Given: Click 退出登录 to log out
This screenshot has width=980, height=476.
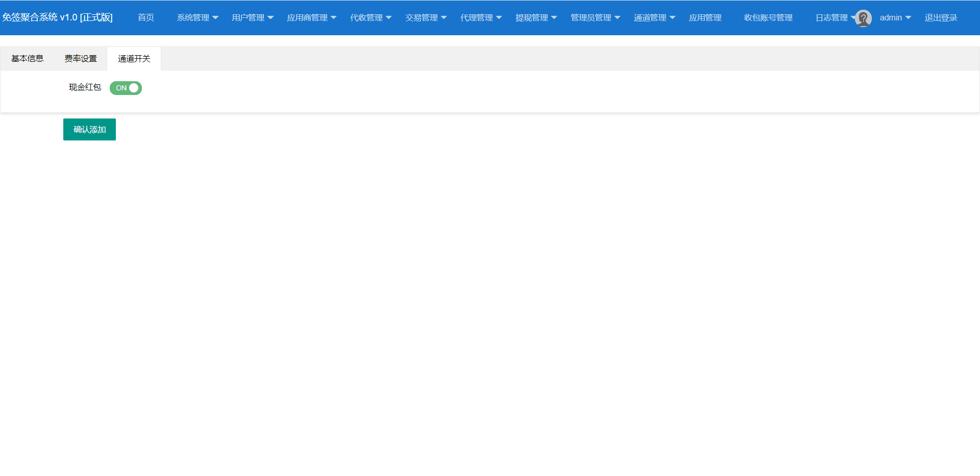Looking at the screenshot, I should (941, 17).
